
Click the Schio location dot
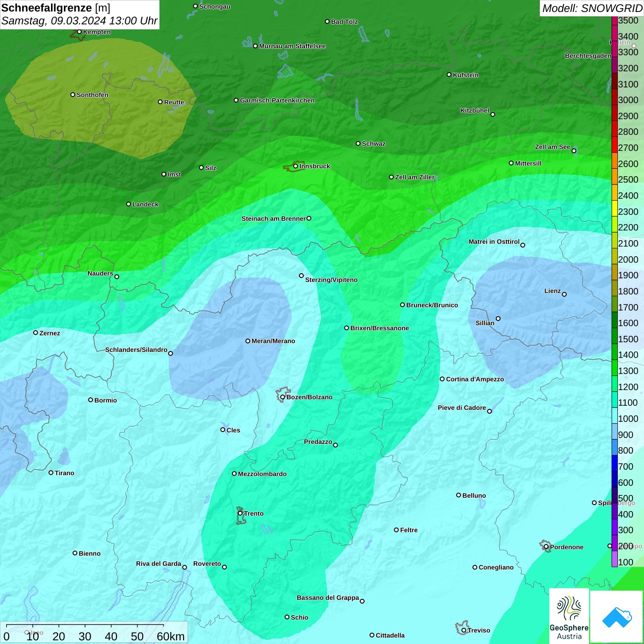tap(287, 617)
